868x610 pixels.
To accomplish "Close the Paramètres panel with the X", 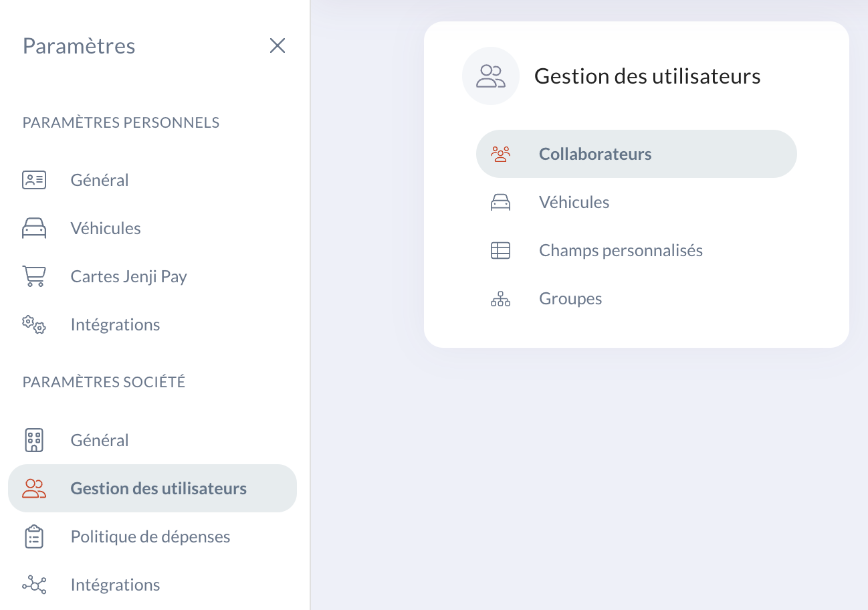I will click(278, 45).
